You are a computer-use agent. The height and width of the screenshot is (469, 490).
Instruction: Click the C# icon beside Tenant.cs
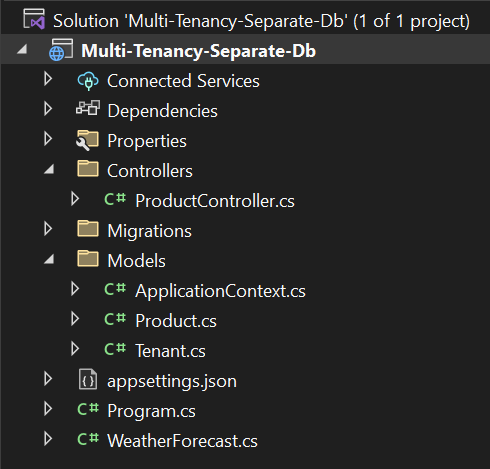click(115, 349)
